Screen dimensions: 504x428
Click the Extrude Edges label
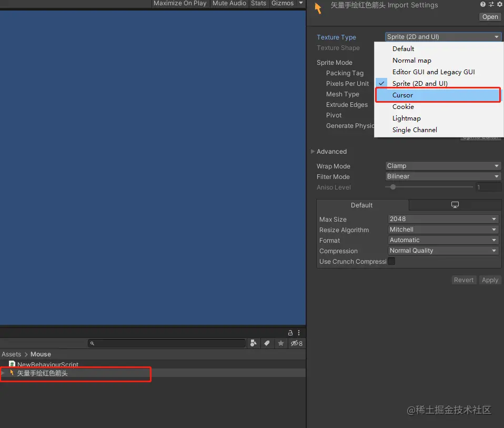click(347, 105)
